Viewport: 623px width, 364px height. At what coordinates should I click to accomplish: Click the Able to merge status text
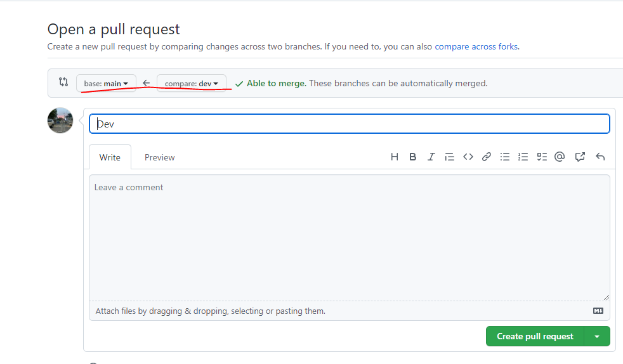click(x=277, y=83)
